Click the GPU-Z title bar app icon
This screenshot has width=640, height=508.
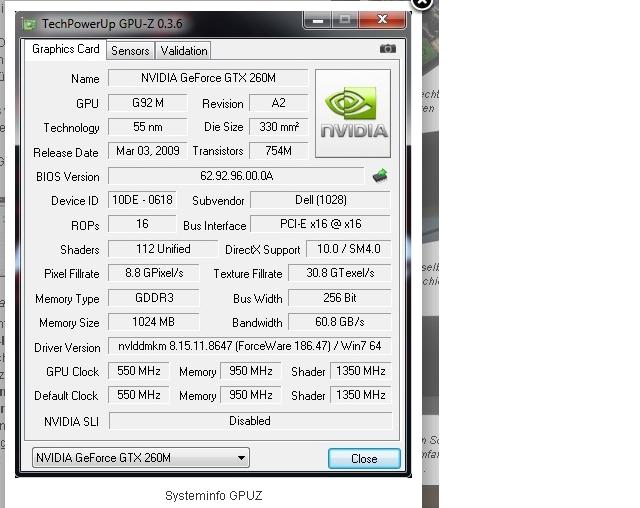click(29, 24)
